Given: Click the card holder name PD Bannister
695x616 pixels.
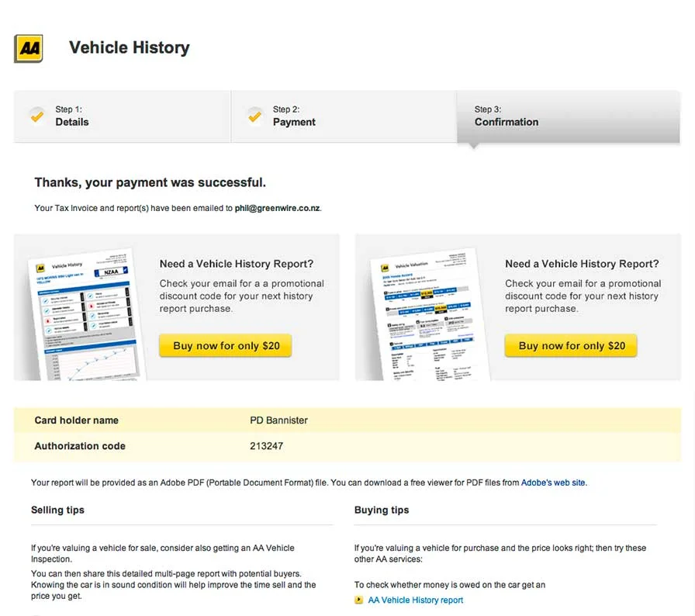Looking at the screenshot, I should point(278,420).
